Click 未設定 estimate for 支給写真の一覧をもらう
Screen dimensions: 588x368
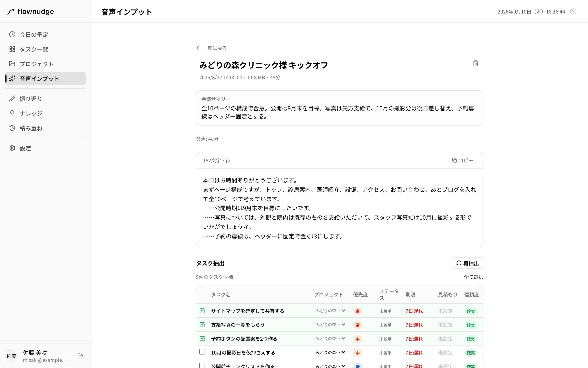445,325
